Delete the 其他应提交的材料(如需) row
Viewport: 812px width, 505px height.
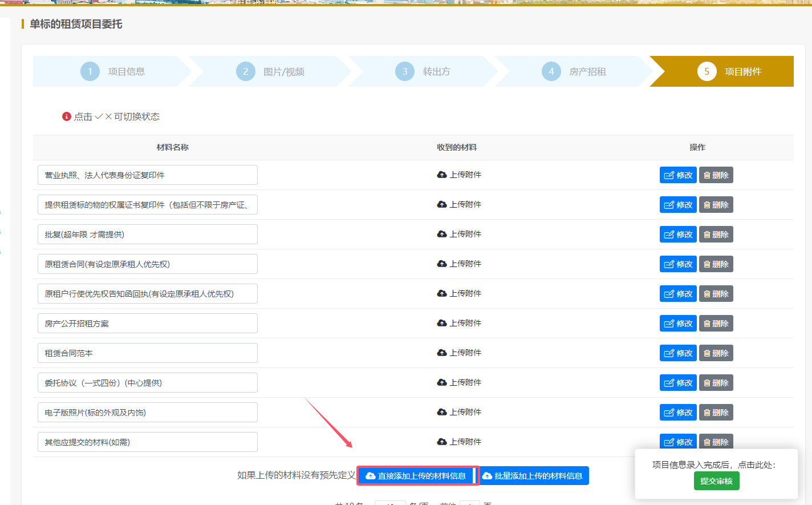point(716,442)
